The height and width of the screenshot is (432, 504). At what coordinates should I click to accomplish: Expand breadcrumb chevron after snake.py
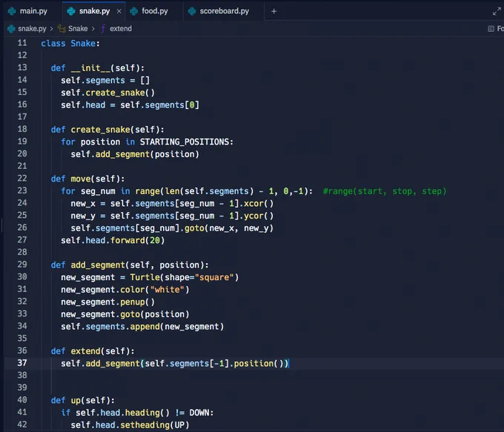[51, 29]
